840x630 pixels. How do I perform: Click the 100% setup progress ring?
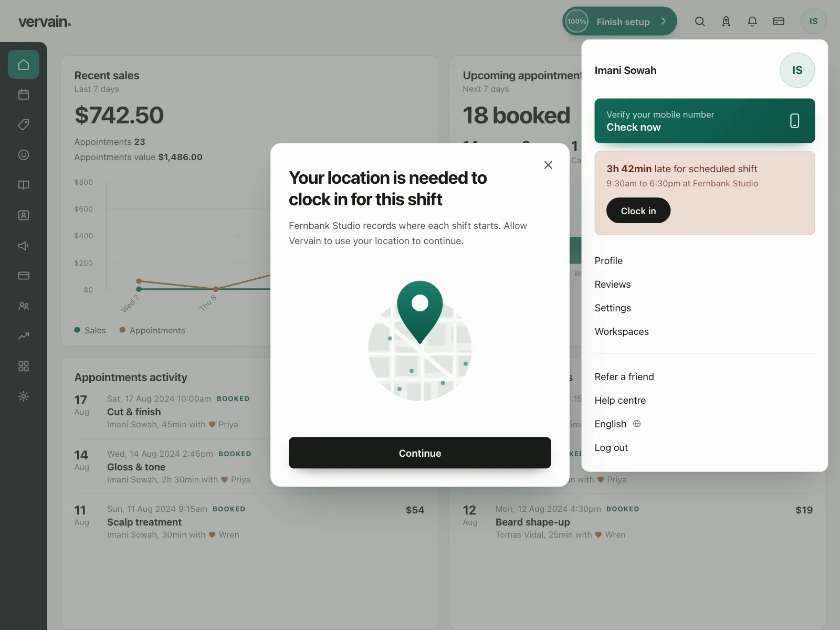(x=576, y=22)
